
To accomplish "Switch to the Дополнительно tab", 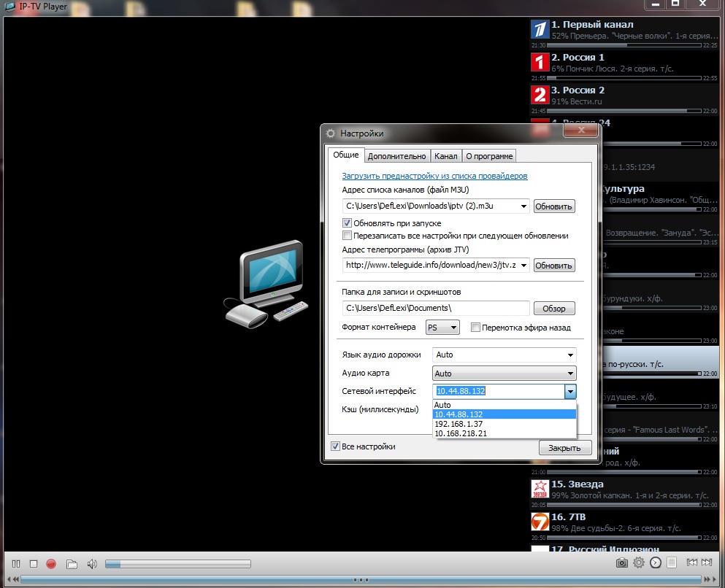I will click(396, 156).
